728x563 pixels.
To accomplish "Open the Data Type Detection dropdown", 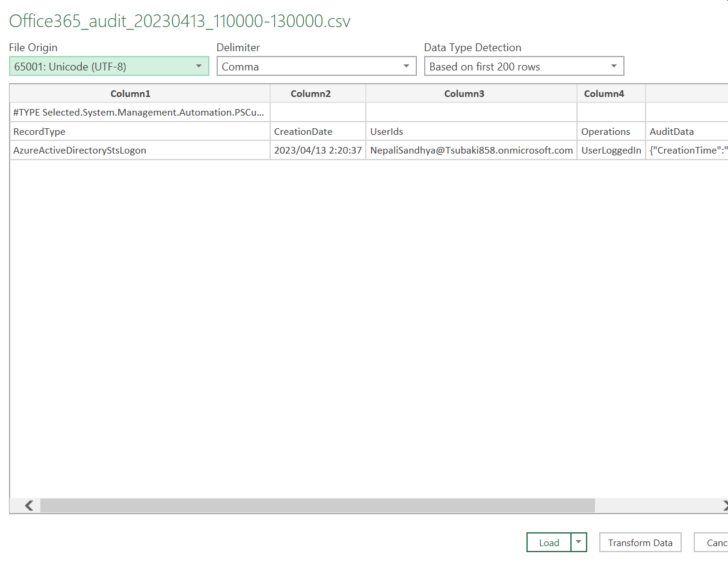I will [x=524, y=66].
